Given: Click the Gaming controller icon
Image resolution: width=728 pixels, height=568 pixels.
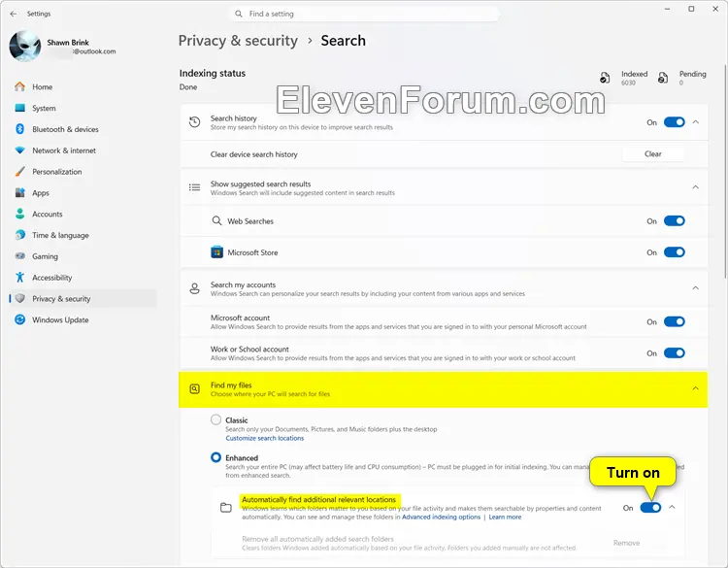Looking at the screenshot, I should [x=19, y=256].
